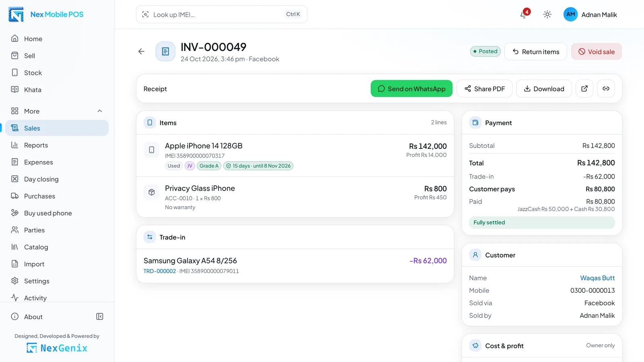Go to Parties in sidebar
This screenshot has width=644, height=362.
57,230
